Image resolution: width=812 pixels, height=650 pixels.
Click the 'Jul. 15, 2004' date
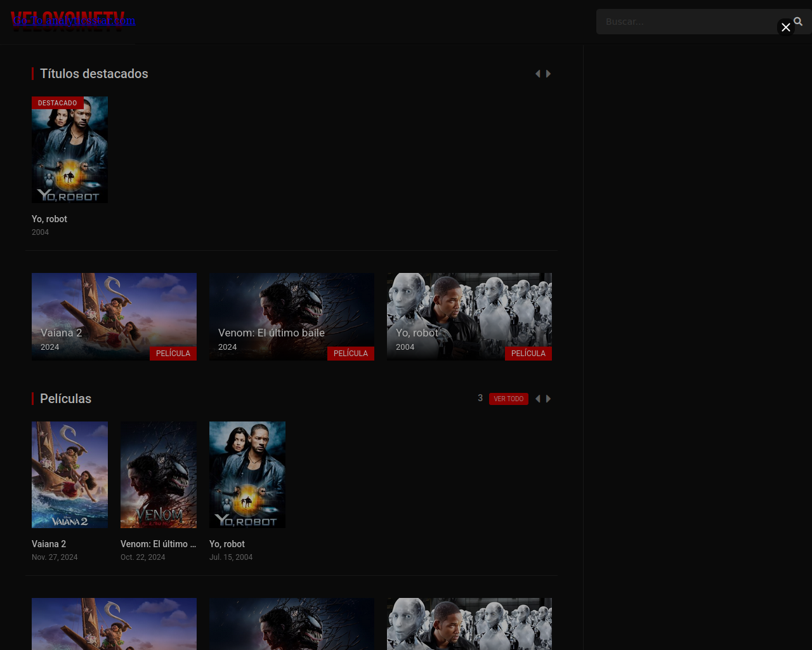click(x=231, y=557)
